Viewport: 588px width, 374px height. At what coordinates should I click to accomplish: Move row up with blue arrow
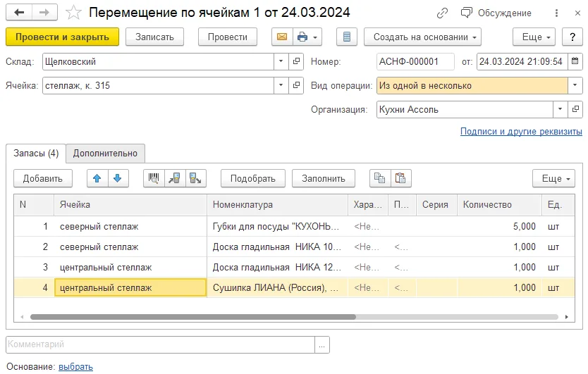point(97,178)
